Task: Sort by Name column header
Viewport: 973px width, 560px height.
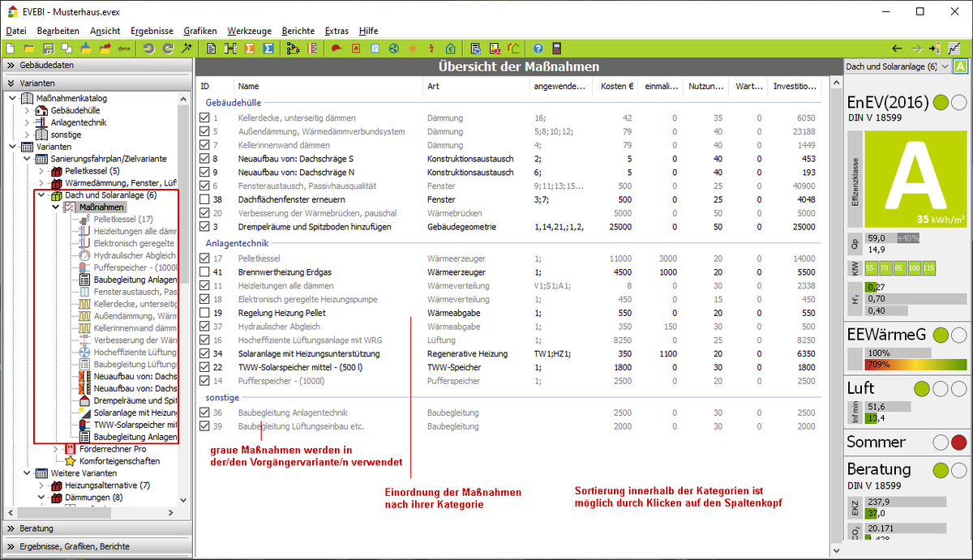Action: pyautogui.click(x=328, y=86)
